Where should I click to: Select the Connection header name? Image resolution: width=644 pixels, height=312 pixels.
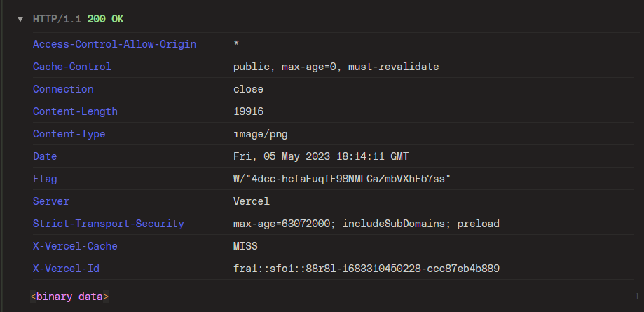click(63, 89)
